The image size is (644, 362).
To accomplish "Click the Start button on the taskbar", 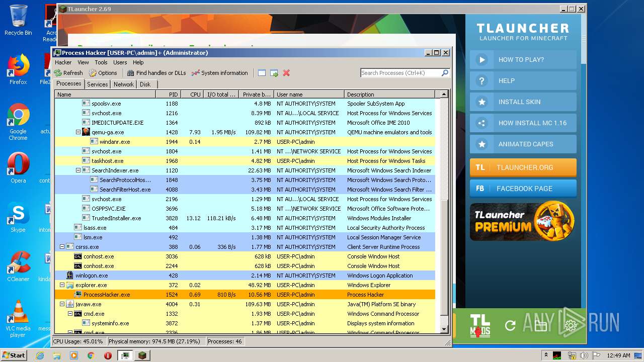I will click(x=14, y=355).
